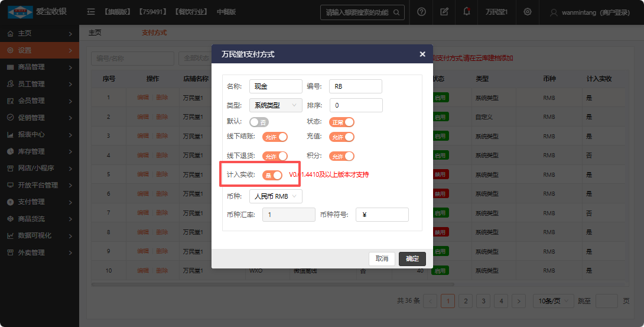Open the 币种 人民币 RMB dropdown
Viewport: 644px width, 327px height.
276,196
